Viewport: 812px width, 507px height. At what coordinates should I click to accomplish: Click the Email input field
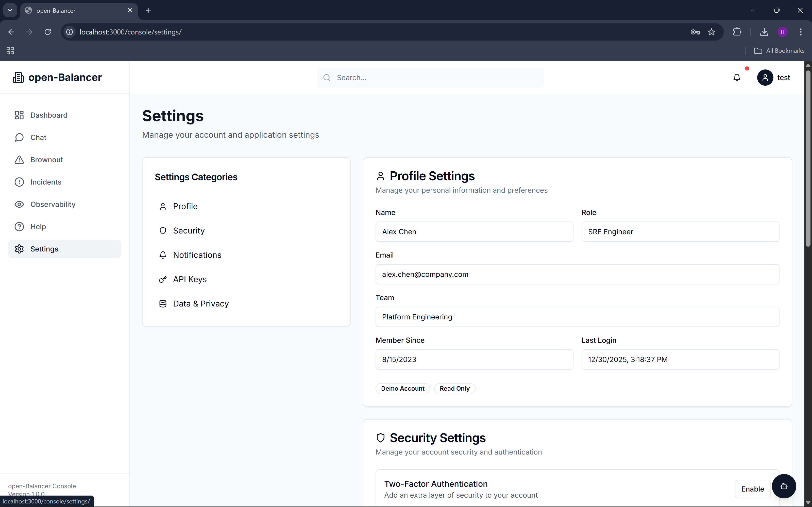click(577, 274)
